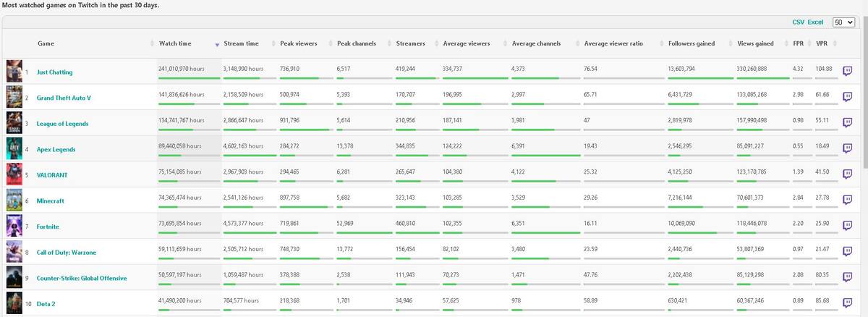Image resolution: width=868 pixels, height=317 pixels.
Task: Sort table by Streamers column
Action: [x=411, y=43]
